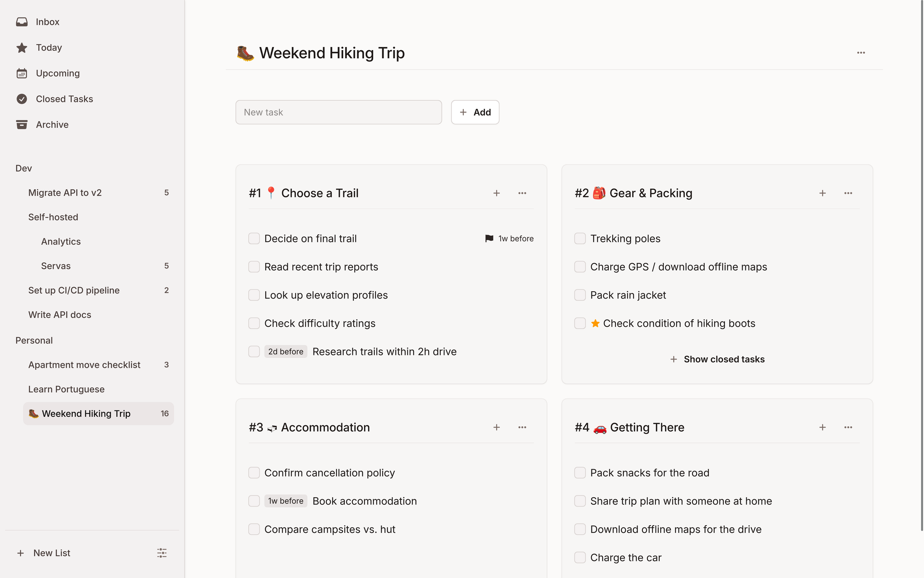Click the New task input field
Image resolution: width=924 pixels, height=578 pixels.
[338, 112]
